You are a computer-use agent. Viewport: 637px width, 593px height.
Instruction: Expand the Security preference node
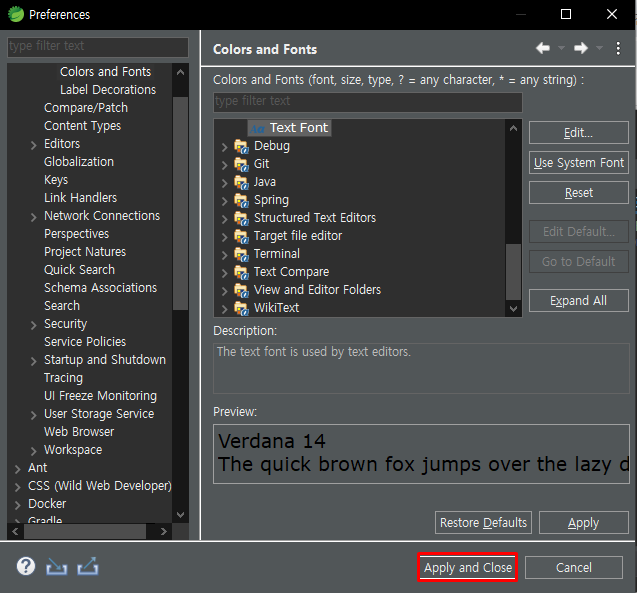tap(33, 325)
